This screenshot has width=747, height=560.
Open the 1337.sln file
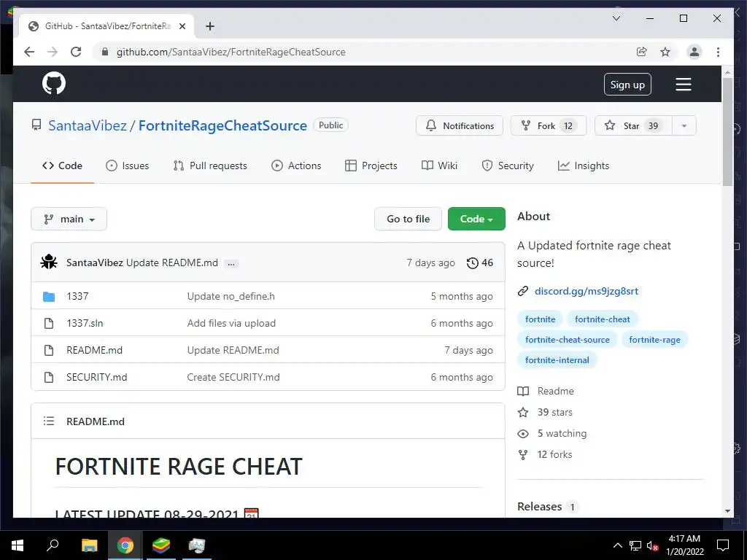pos(85,323)
